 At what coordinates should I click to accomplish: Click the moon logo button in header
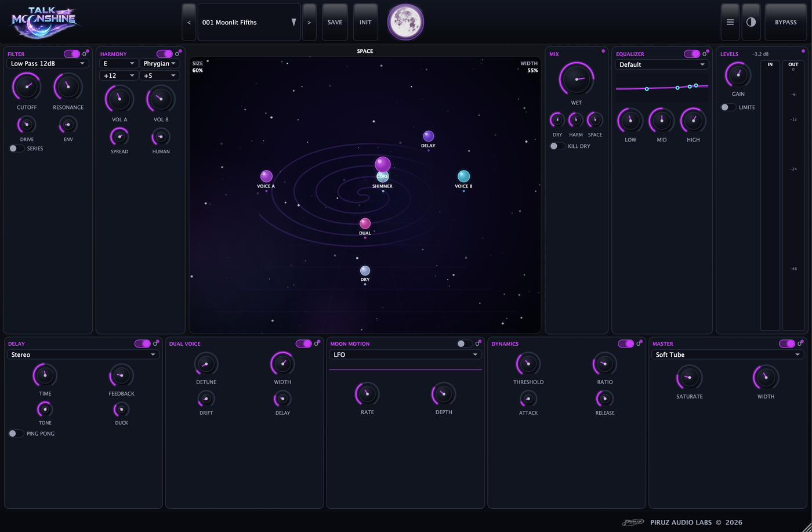tap(405, 22)
